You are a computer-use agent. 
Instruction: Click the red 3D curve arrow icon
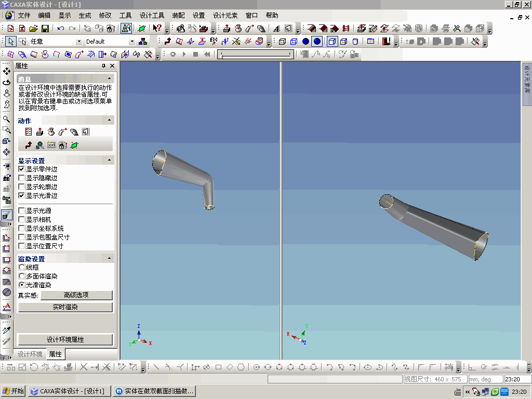coord(167,42)
